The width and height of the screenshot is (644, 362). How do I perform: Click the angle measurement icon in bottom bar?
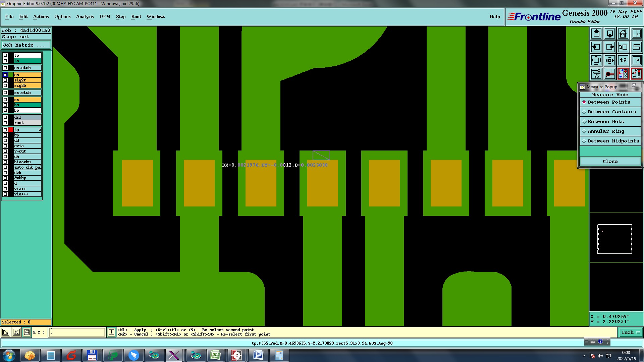tap(16, 332)
